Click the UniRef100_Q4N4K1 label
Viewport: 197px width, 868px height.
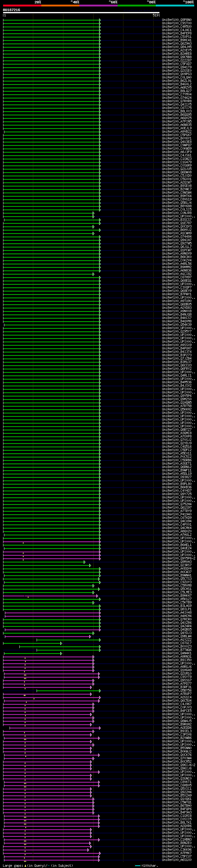(176, 653)
